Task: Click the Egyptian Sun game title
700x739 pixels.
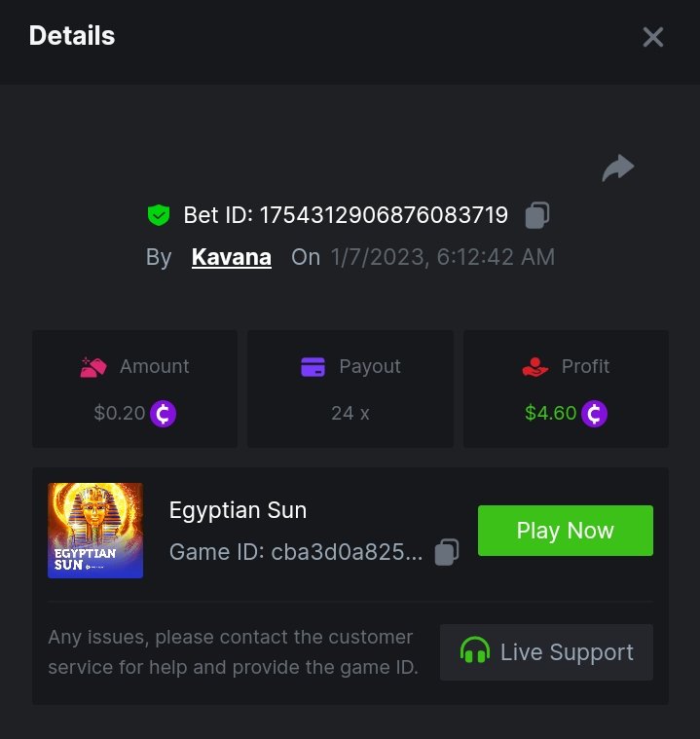Action: (x=238, y=510)
